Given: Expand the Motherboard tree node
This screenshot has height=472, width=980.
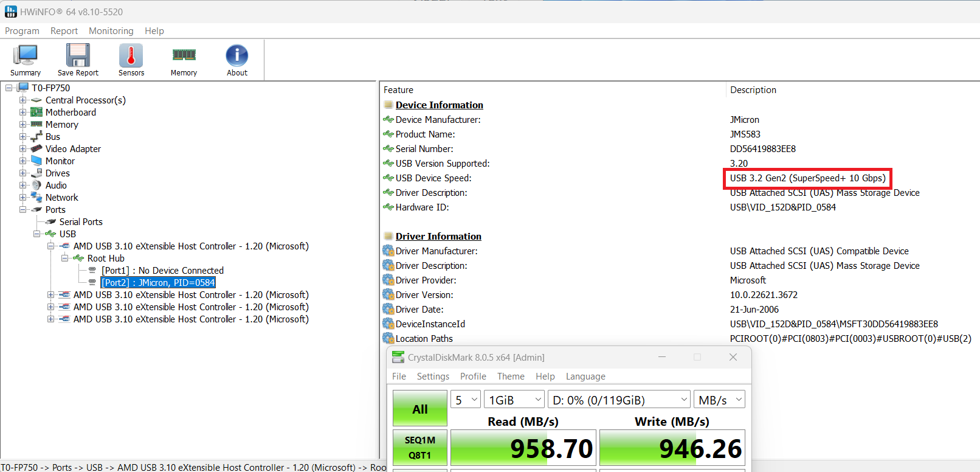Looking at the screenshot, I should 22,112.
